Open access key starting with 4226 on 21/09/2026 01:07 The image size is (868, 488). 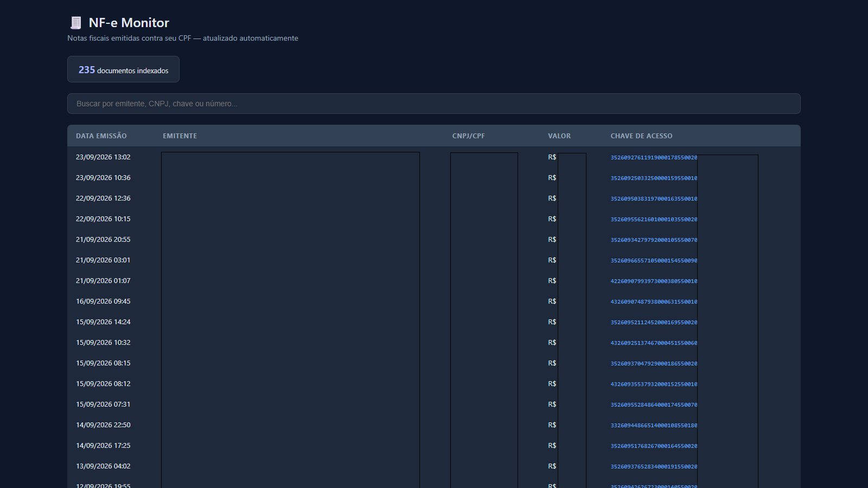(x=654, y=281)
